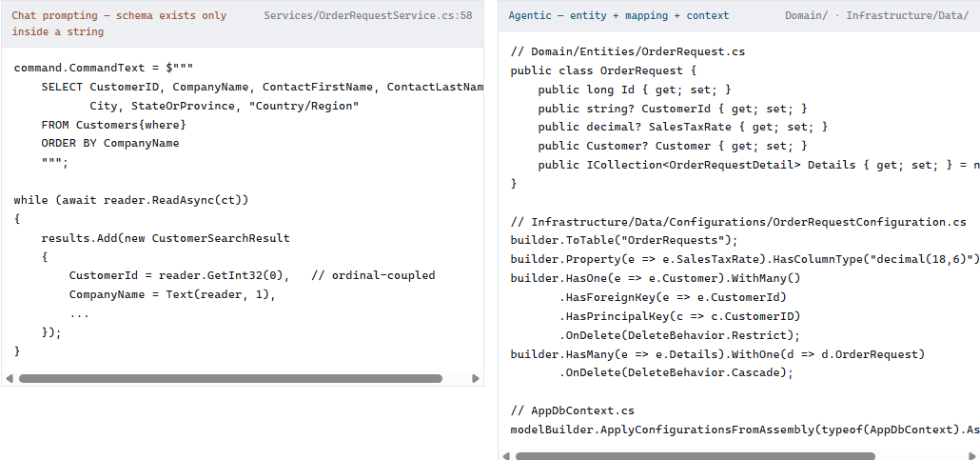This screenshot has height=460, width=980.
Task: Click the 'public class OrderRequest {' line
Action: 604,70
